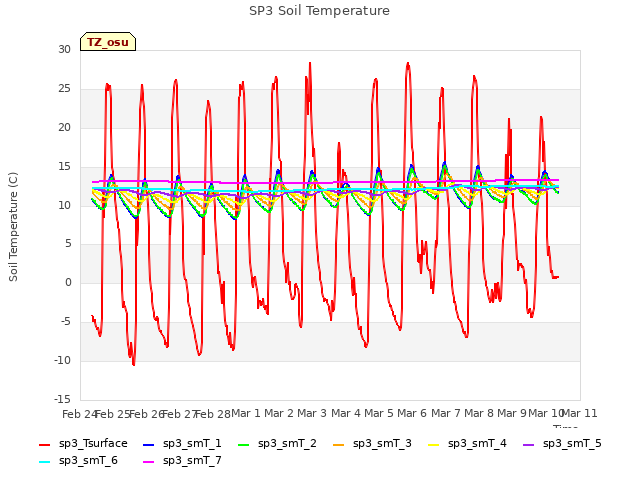Click the red sp3_Tsurface legend swatch
The width and height of the screenshot is (640, 480).
point(44,444)
